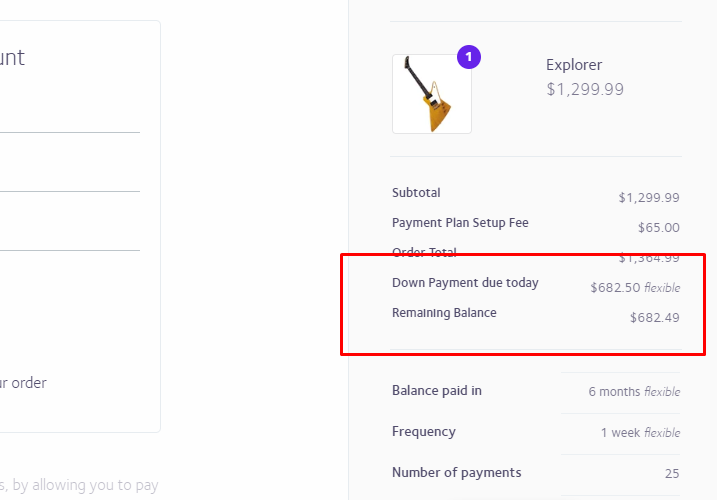Click the Remaining Balance $682.49 amount
This screenshot has width=717, height=500.
[x=654, y=318]
